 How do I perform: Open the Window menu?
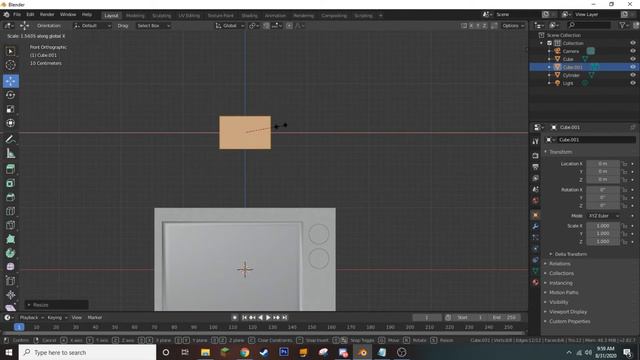coord(68,14)
